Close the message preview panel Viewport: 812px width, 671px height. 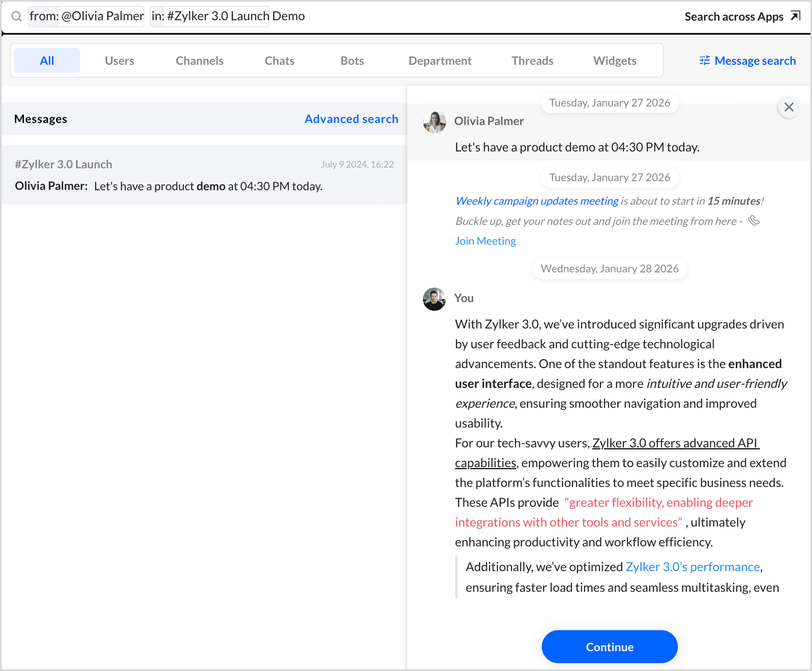coord(789,107)
